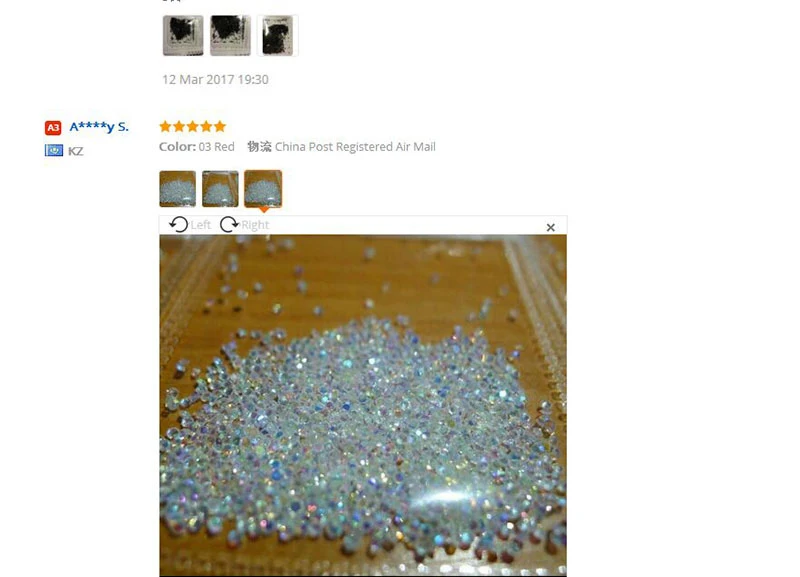The width and height of the screenshot is (800, 577).
Task: Close the enlarged review photo viewer
Action: click(x=551, y=228)
